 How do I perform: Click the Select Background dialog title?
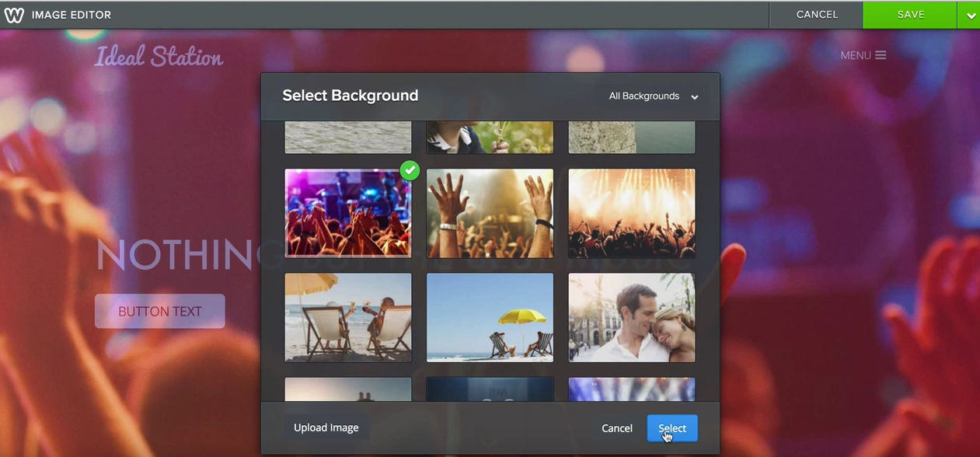click(x=350, y=96)
